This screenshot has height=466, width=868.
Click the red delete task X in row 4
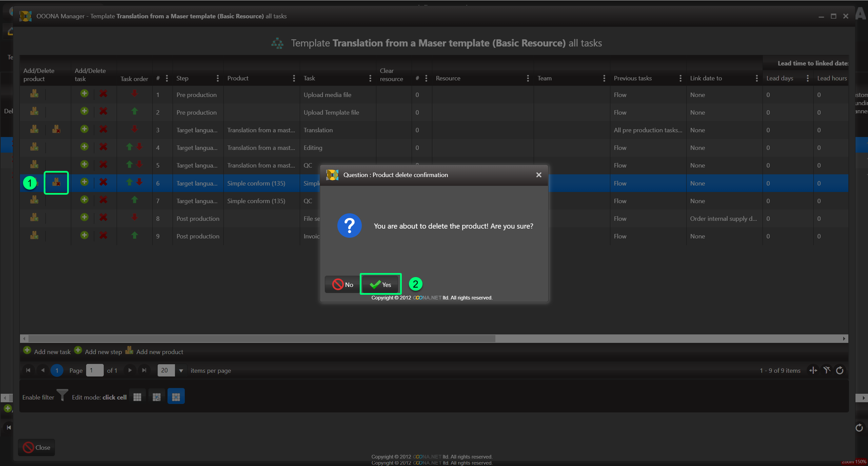point(103,147)
